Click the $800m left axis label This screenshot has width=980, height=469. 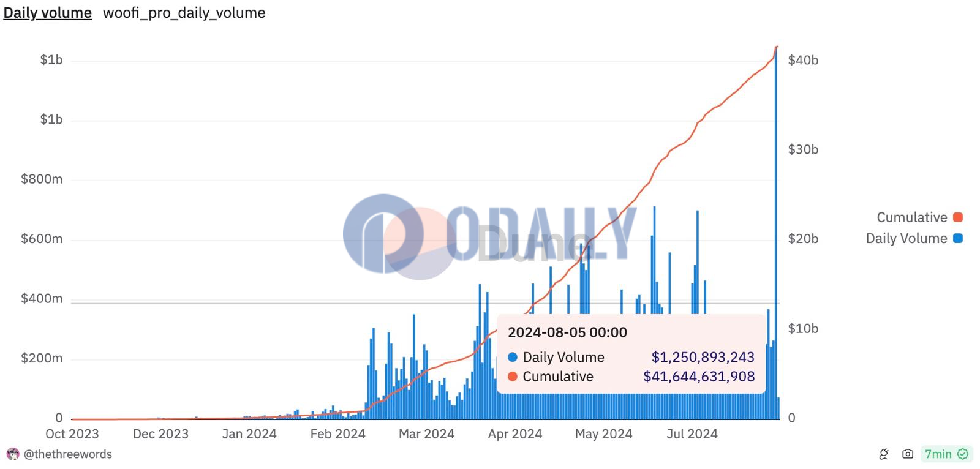tap(42, 179)
